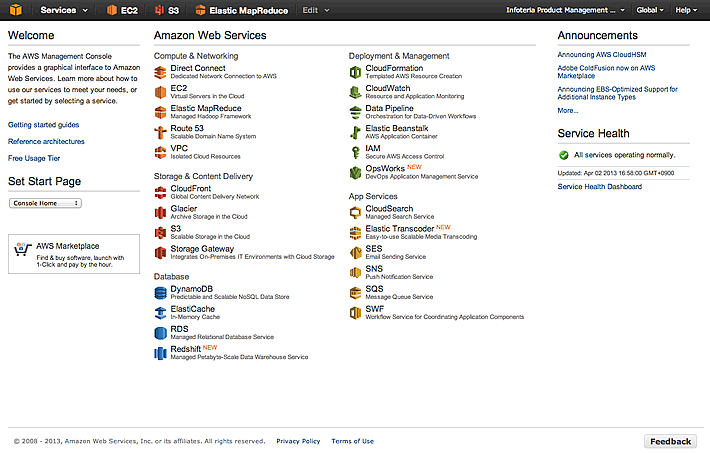
Task: Open the Privacy Policy link
Action: 298,441
